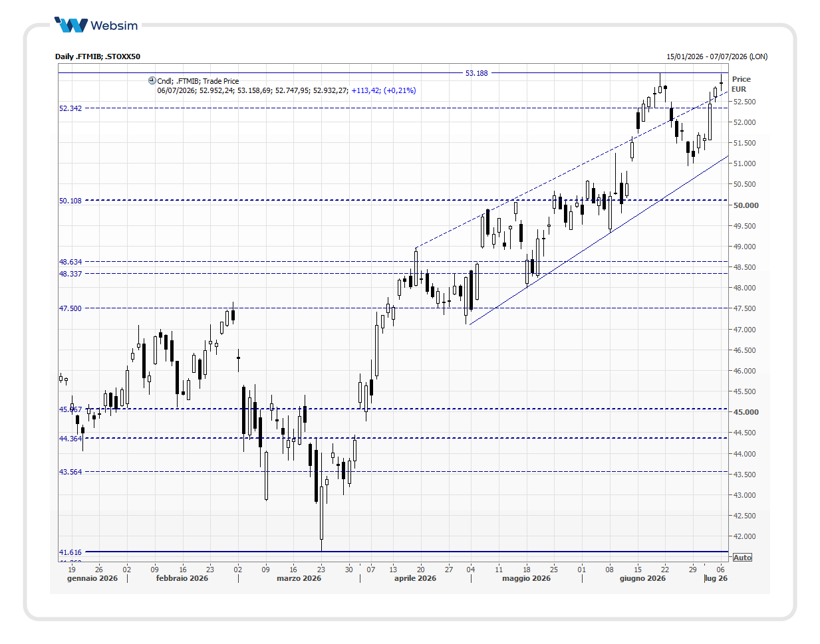Click the 50.000 price axis tick

click(746, 205)
